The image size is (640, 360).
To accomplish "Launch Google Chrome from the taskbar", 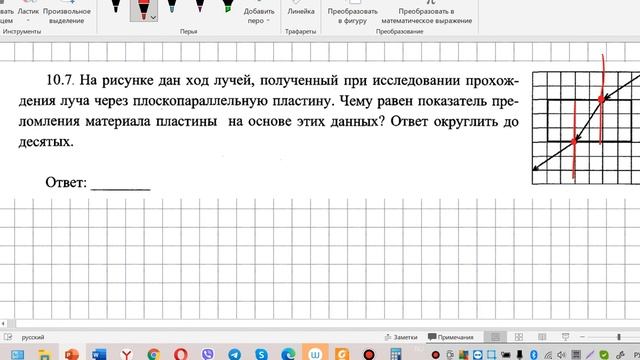I will [x=153, y=354].
